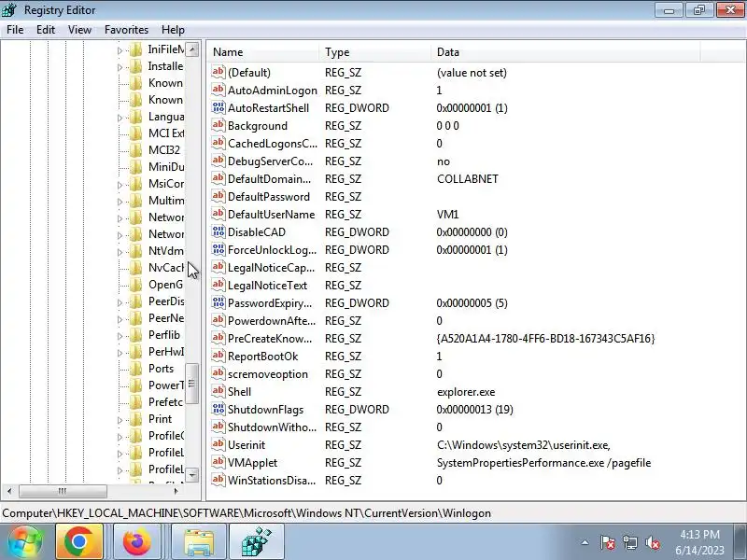Click the Action Center flag tray icon

(608, 542)
